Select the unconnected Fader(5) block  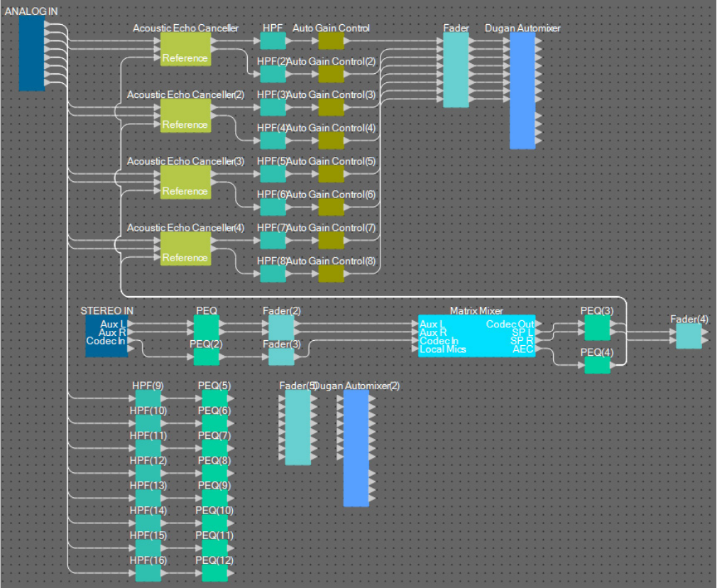coord(297,428)
